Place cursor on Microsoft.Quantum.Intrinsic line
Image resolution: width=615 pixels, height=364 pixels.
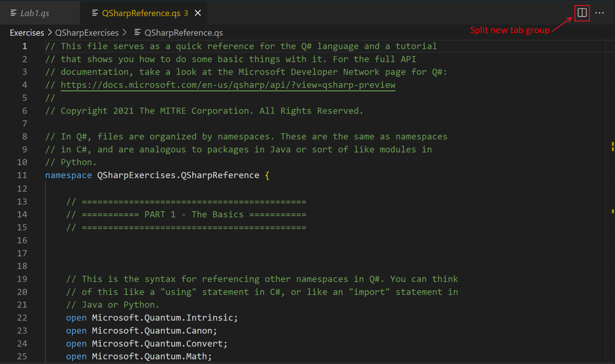164,318
